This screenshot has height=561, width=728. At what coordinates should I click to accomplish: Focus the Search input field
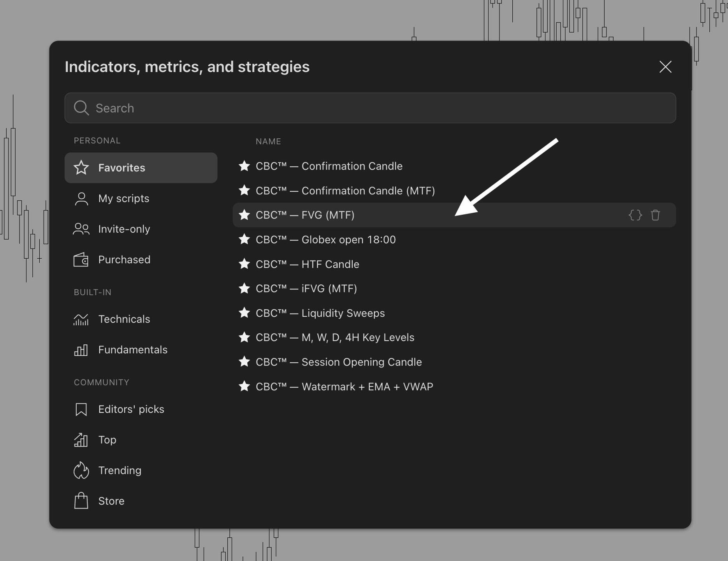(x=370, y=108)
